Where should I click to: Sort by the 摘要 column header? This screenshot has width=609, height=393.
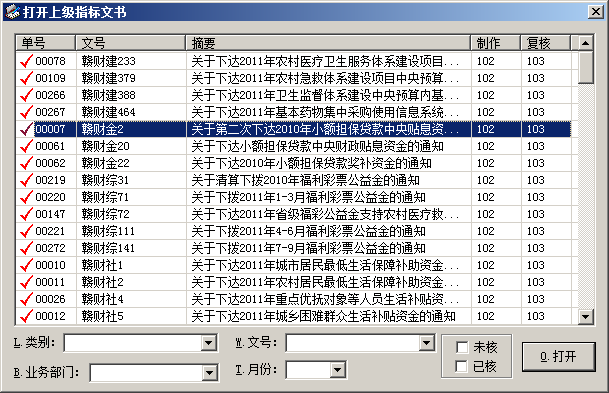328,43
